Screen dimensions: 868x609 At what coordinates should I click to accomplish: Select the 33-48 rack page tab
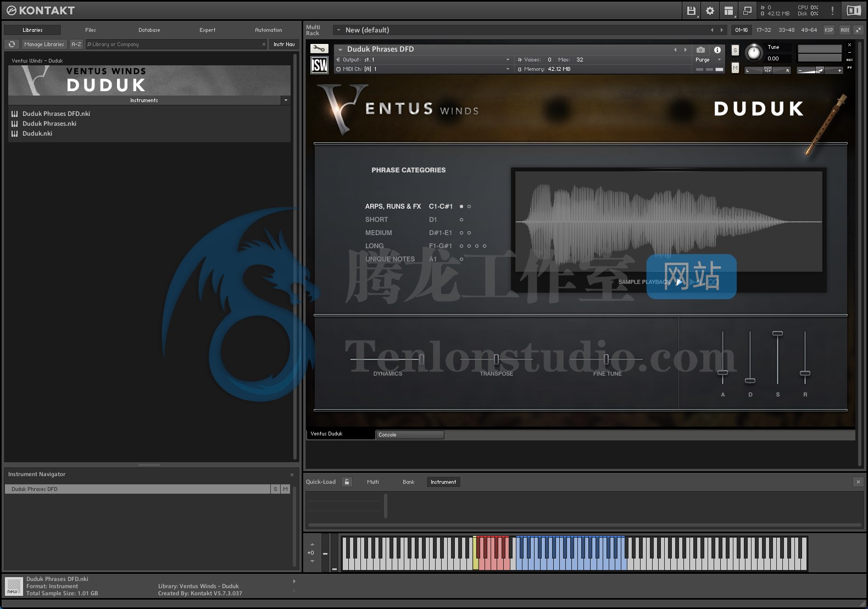[786, 30]
